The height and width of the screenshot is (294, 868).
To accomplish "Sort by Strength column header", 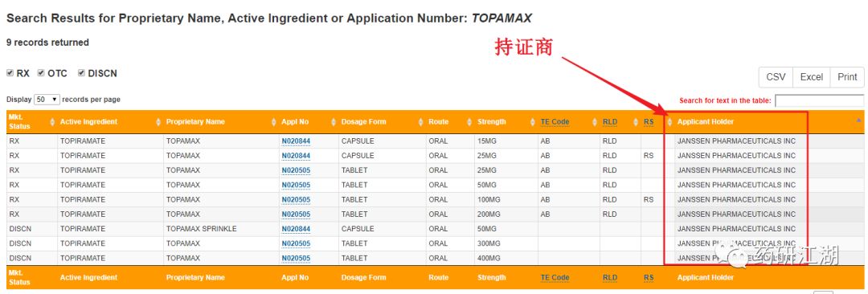I will [x=506, y=122].
